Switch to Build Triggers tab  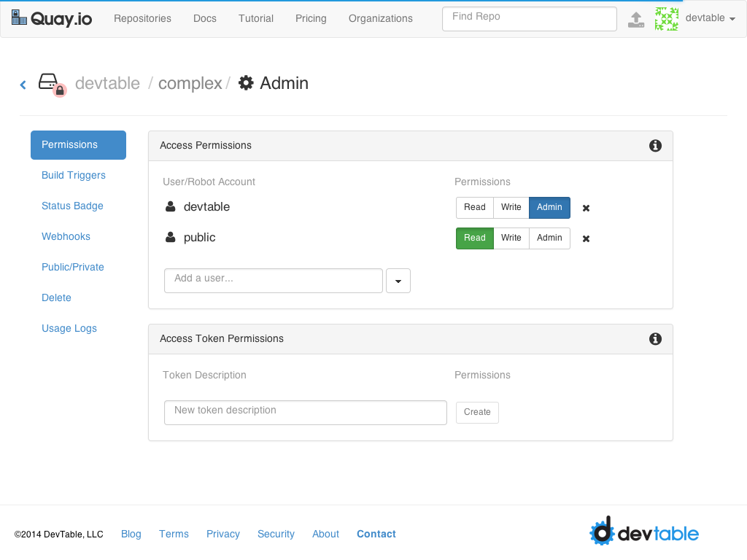[x=74, y=175]
